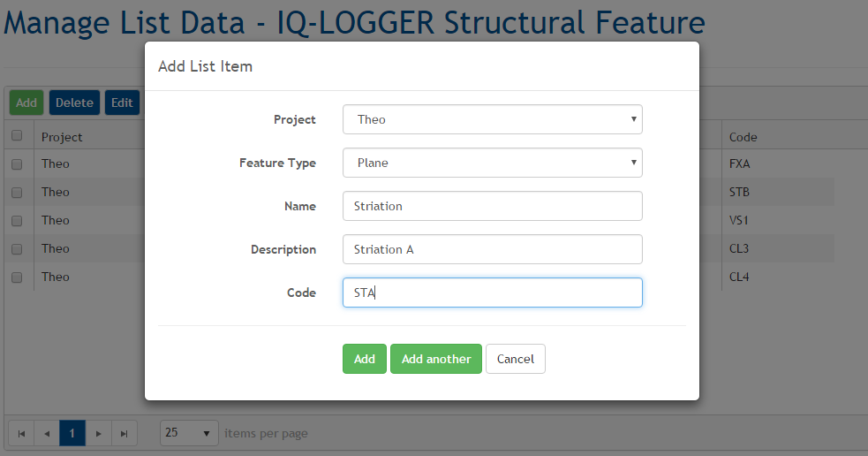Go to next page pagination arrow
Viewport: 868px width, 456px height.
tap(99, 433)
